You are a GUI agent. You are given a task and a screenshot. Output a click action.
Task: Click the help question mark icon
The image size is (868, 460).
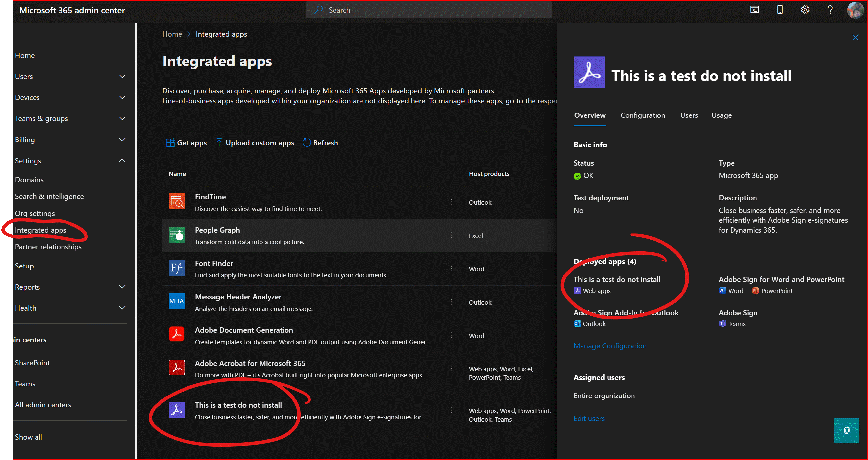pos(830,10)
